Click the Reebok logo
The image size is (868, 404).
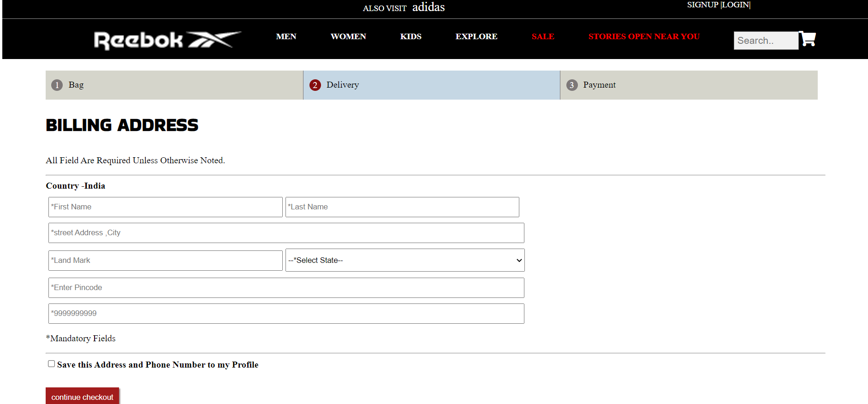(x=167, y=40)
